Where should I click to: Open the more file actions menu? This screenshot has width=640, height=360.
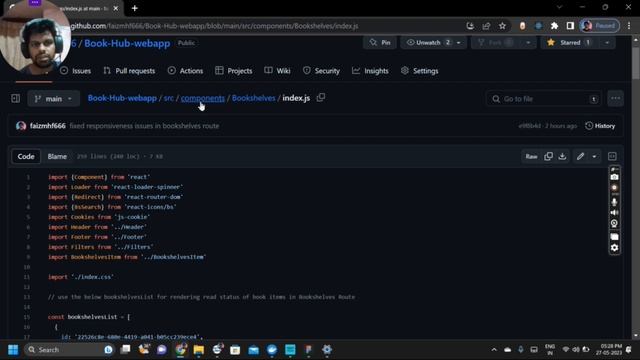tap(616, 98)
